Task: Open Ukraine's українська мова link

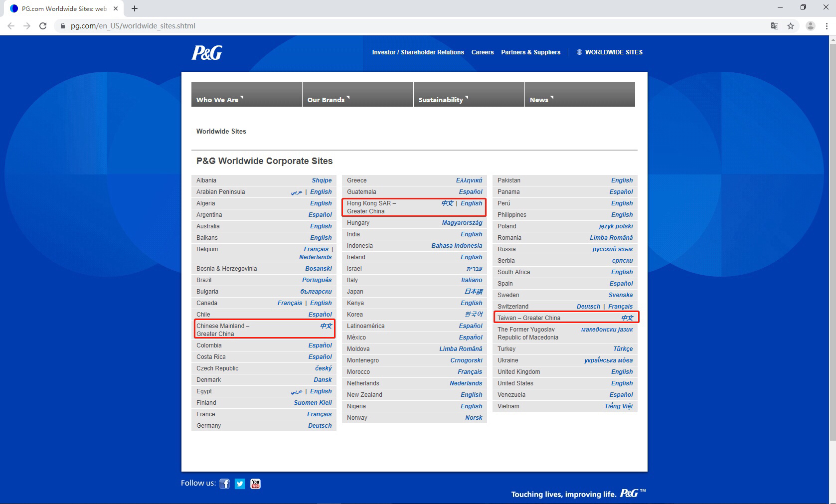Action: pos(608,360)
